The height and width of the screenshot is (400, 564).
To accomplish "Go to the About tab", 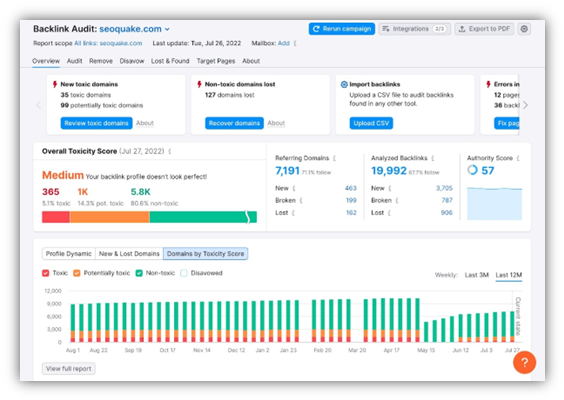I will pyautogui.click(x=251, y=61).
